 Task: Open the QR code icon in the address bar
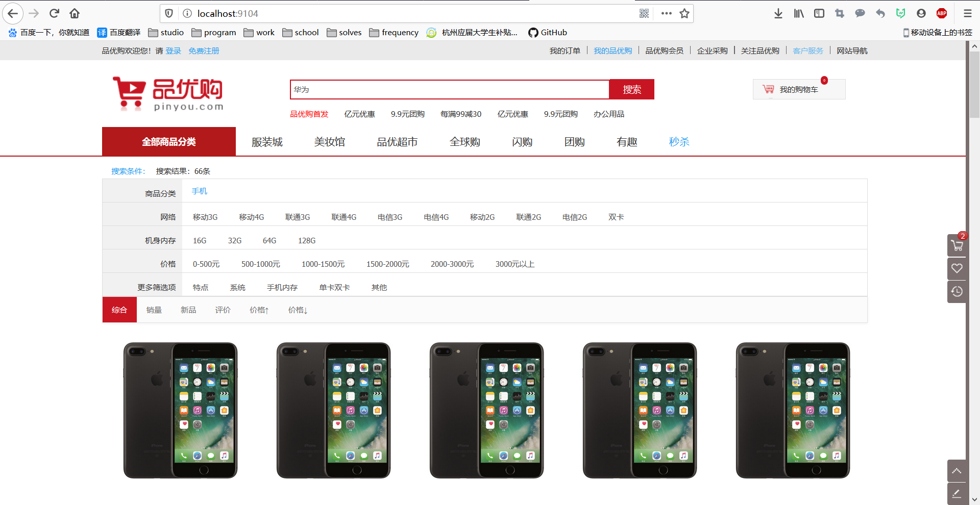644,13
